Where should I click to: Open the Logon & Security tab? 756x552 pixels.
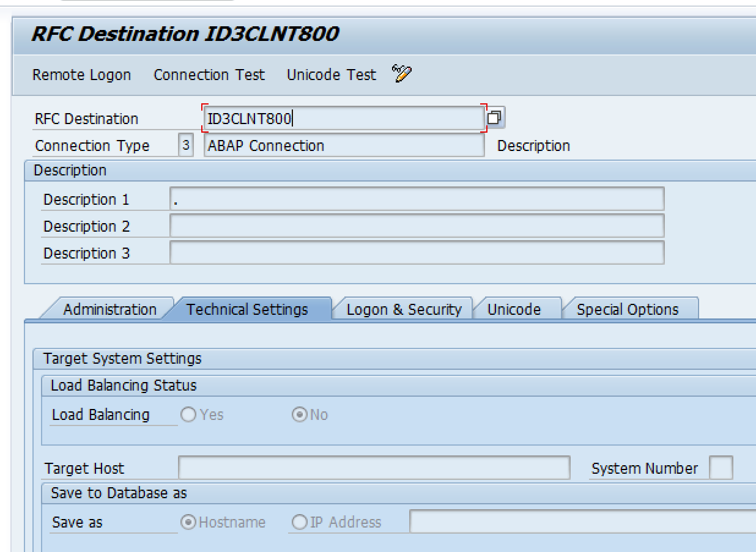(x=404, y=309)
